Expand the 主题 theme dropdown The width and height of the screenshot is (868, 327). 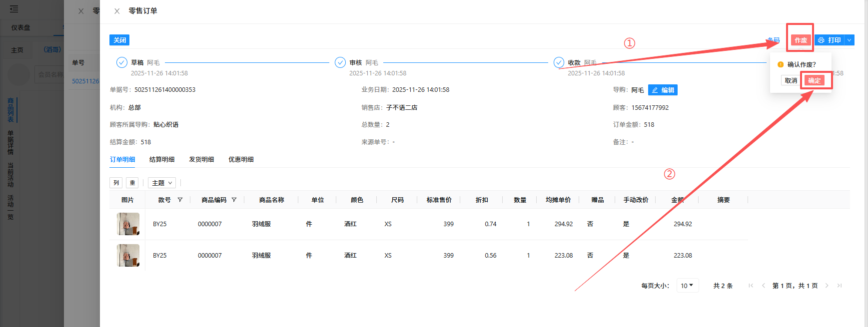[162, 183]
